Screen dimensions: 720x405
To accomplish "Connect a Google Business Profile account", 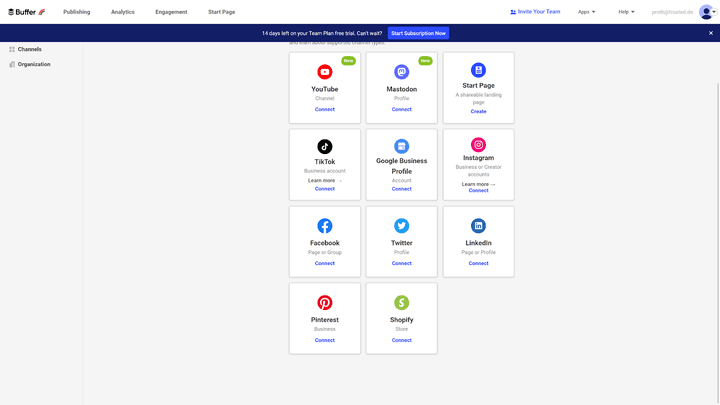I will pyautogui.click(x=401, y=189).
